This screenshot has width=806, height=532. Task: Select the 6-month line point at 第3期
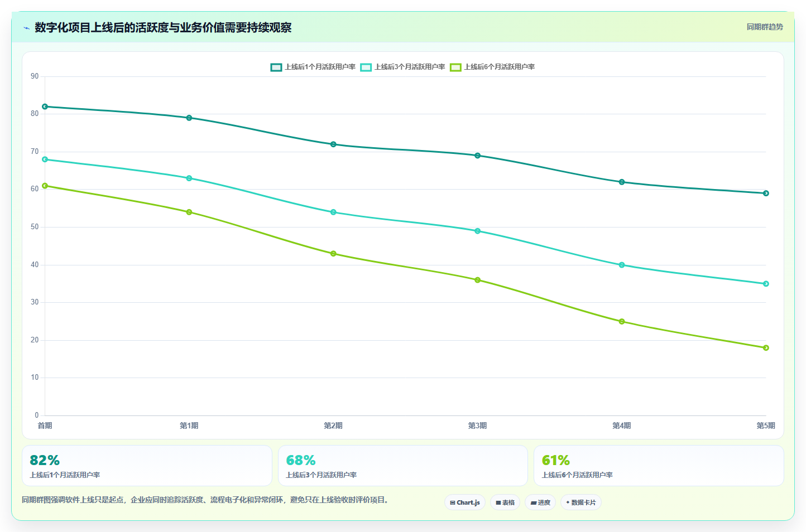click(x=478, y=280)
